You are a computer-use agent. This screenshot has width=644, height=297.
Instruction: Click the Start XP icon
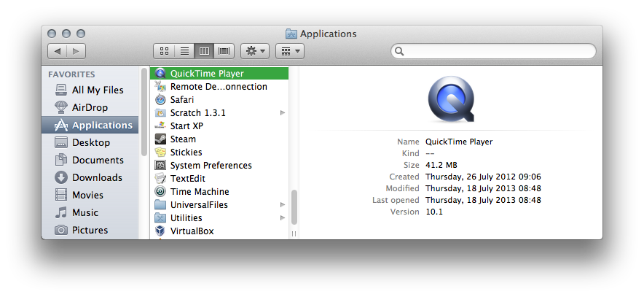point(160,126)
